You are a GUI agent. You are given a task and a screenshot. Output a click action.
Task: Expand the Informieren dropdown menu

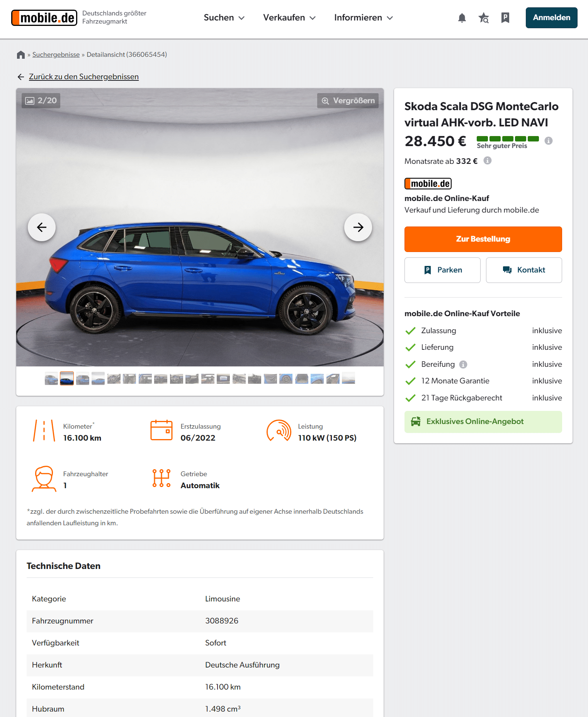pos(364,18)
